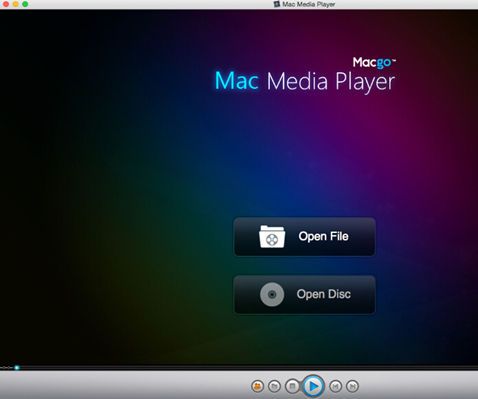
Task: Minimize window with the yellow button
Action: pyautogui.click(x=15, y=4)
